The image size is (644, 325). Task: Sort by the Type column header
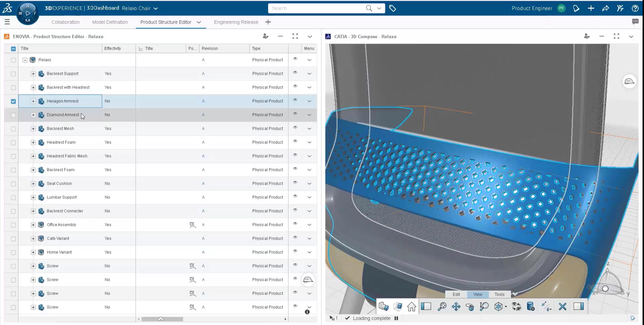tap(256, 48)
